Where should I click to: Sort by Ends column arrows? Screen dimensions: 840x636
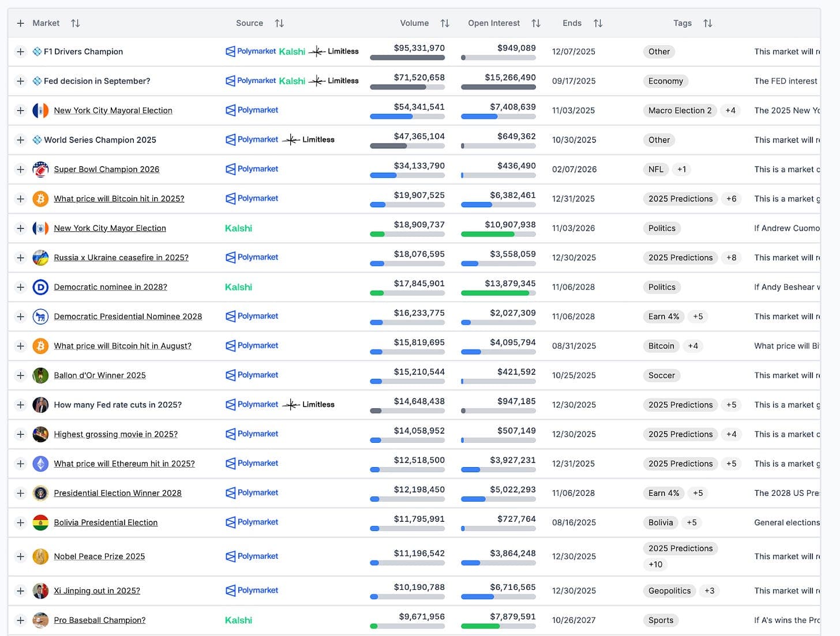point(598,23)
